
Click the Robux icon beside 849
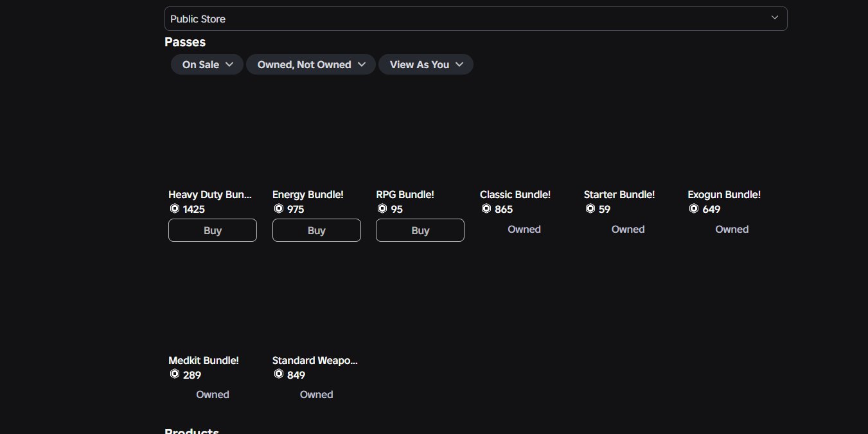point(279,374)
